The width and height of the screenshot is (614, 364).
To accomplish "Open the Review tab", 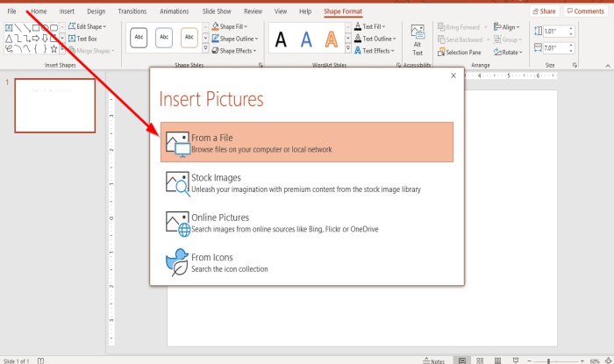I will (x=253, y=11).
